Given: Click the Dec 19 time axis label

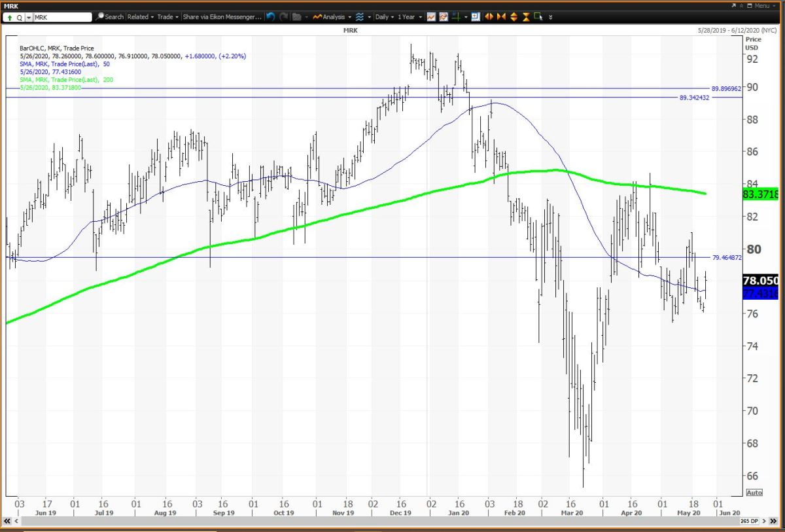Looking at the screenshot, I should [400, 513].
